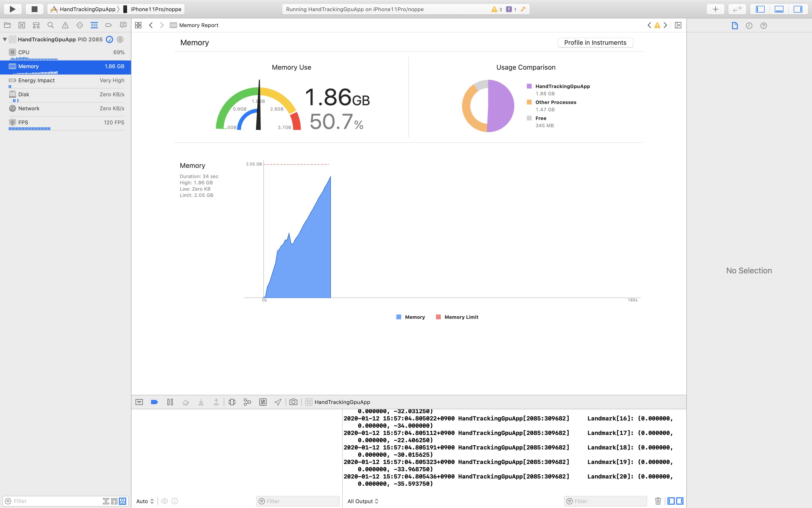Step out in debug bar
The image size is (812, 508).
point(217,402)
